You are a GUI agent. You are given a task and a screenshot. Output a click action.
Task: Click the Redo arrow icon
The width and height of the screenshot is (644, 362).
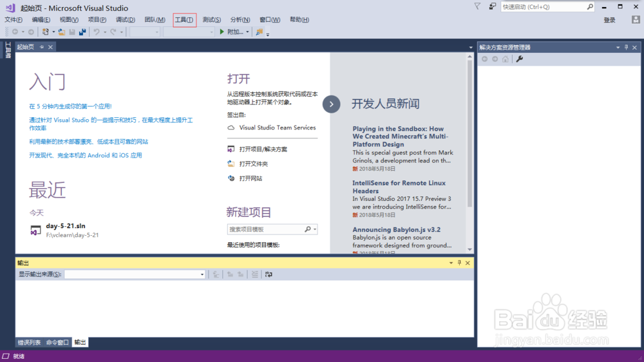(113, 32)
